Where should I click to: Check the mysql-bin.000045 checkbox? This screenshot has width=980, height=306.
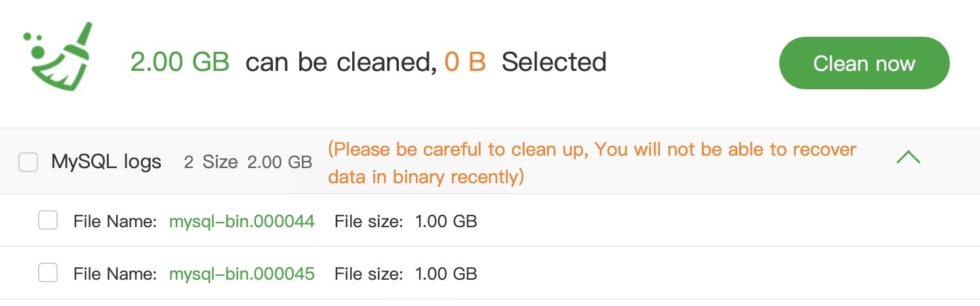48,273
